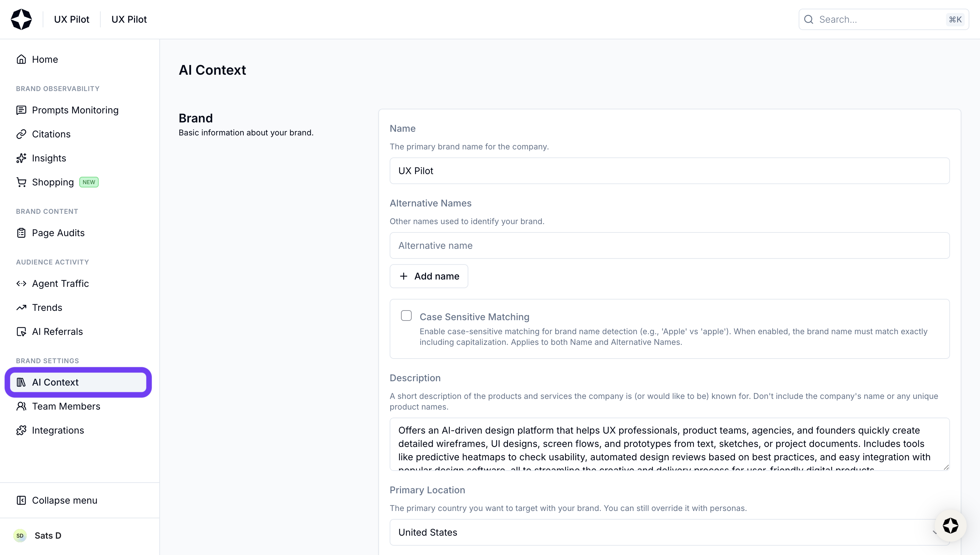
Task: Click the Citations link icon
Action: pos(21,134)
